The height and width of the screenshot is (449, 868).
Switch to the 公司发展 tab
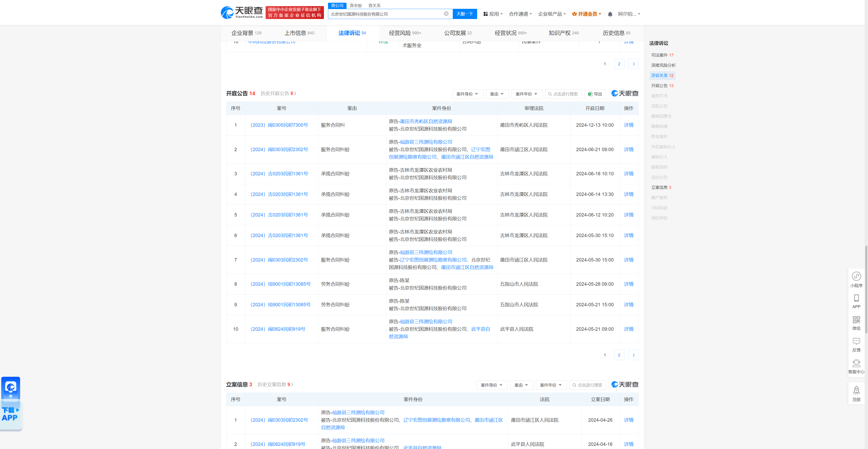pyautogui.click(x=458, y=33)
